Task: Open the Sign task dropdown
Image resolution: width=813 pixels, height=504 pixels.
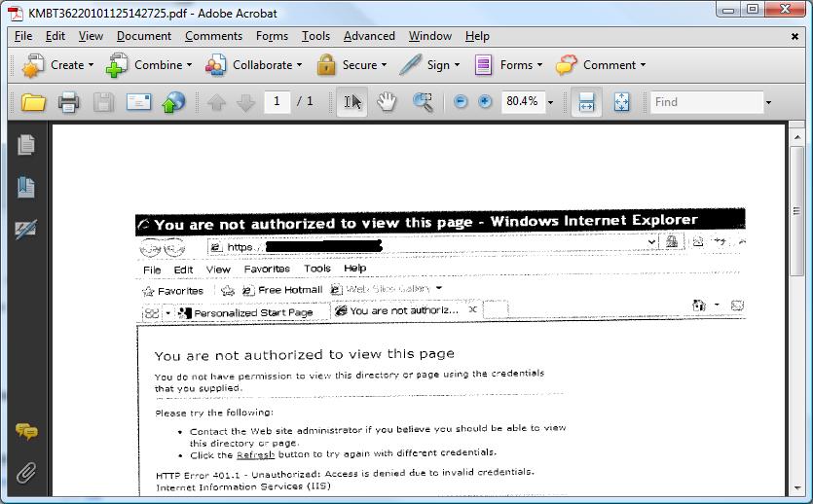Action: pyautogui.click(x=429, y=65)
